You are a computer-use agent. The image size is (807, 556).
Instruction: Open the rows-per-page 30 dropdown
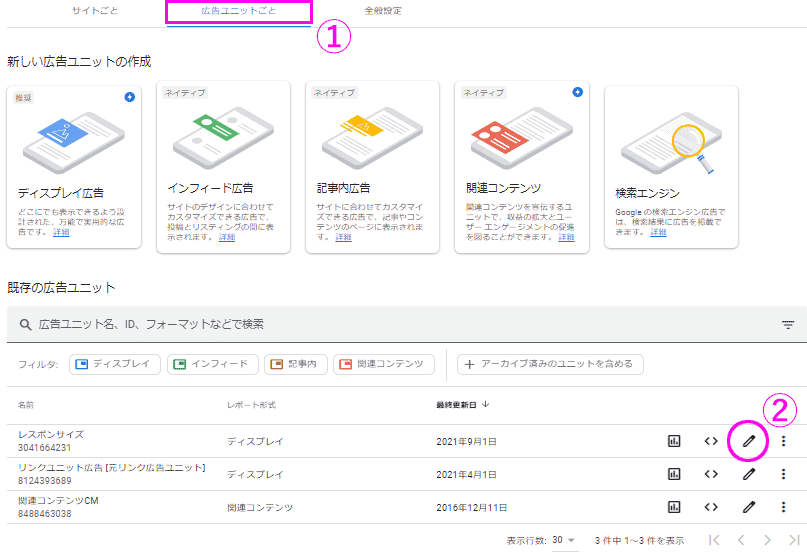[x=563, y=540]
